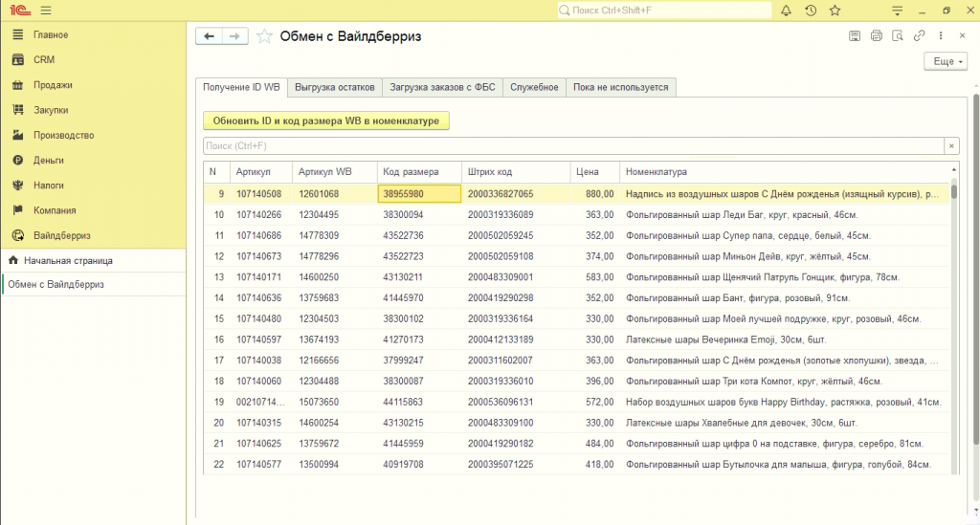Copy link with chain icon
This screenshot has height=525, width=980.
919,36
